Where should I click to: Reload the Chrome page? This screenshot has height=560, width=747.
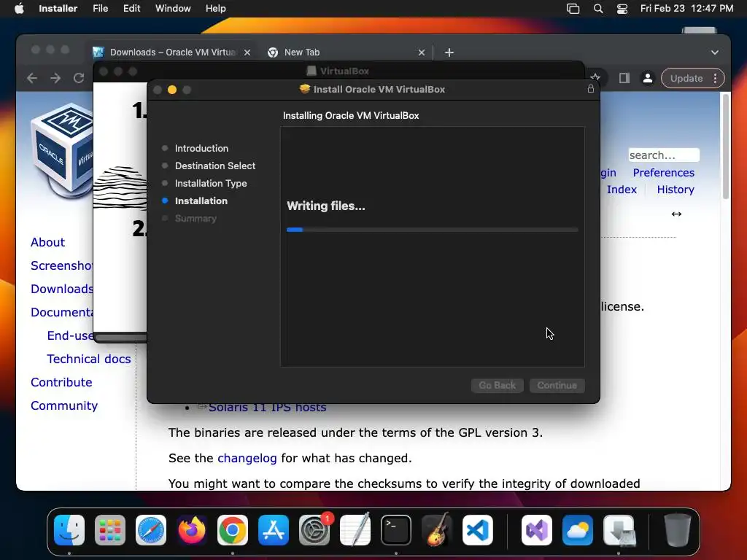79,78
